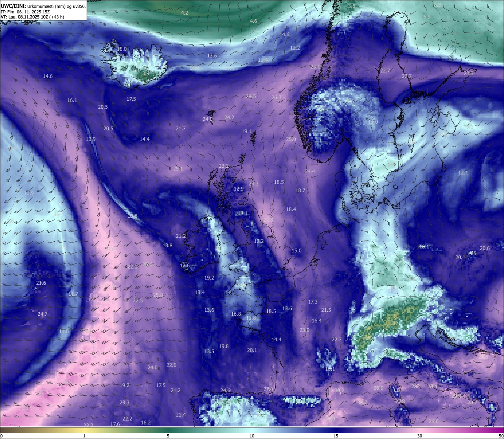Click the 50 label on the color scale
This screenshot has height=439, width=504.
click(501, 436)
